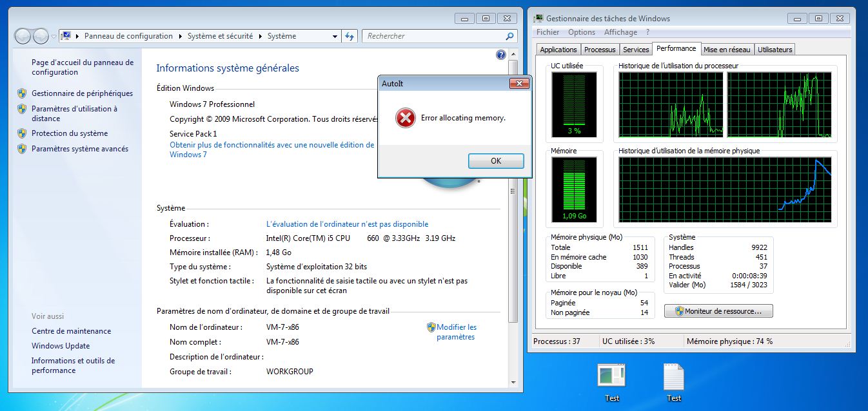This screenshot has width=868, height=411.
Task: Expand the arrow before Panneau de configuration breadcrumb
Action: [x=77, y=37]
